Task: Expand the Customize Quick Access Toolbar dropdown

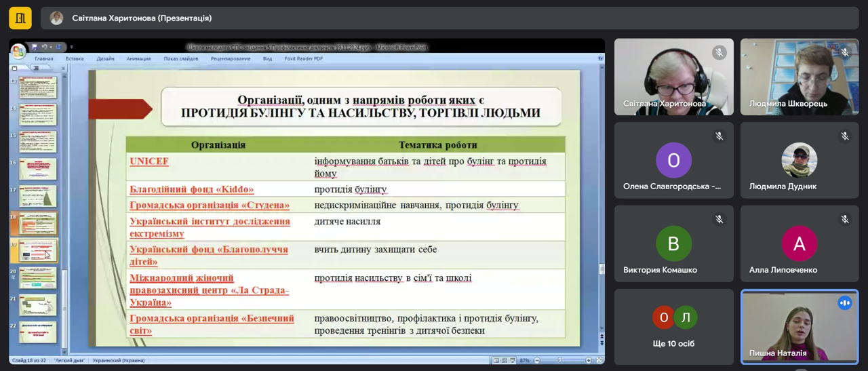Action: tap(71, 47)
